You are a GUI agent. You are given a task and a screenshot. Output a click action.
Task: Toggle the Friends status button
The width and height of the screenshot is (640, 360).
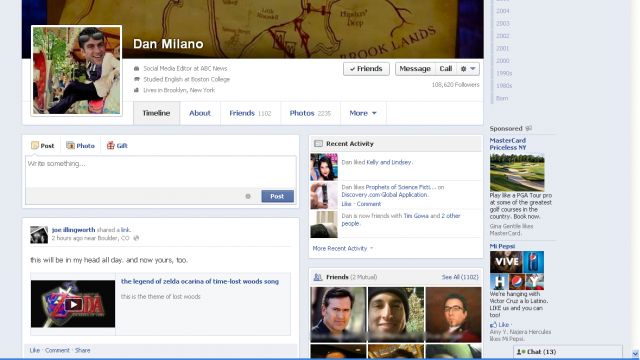[366, 69]
